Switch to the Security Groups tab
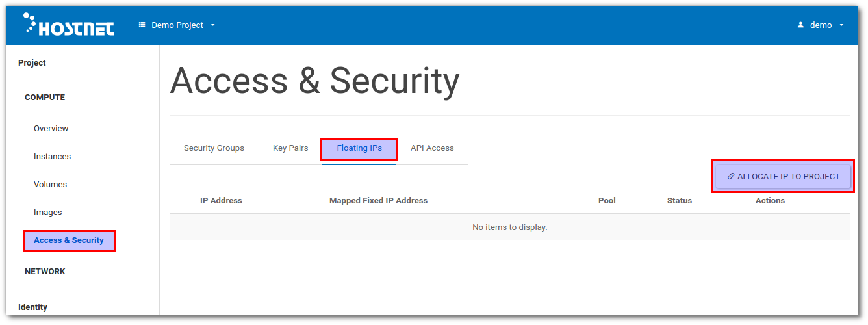 pos(214,148)
